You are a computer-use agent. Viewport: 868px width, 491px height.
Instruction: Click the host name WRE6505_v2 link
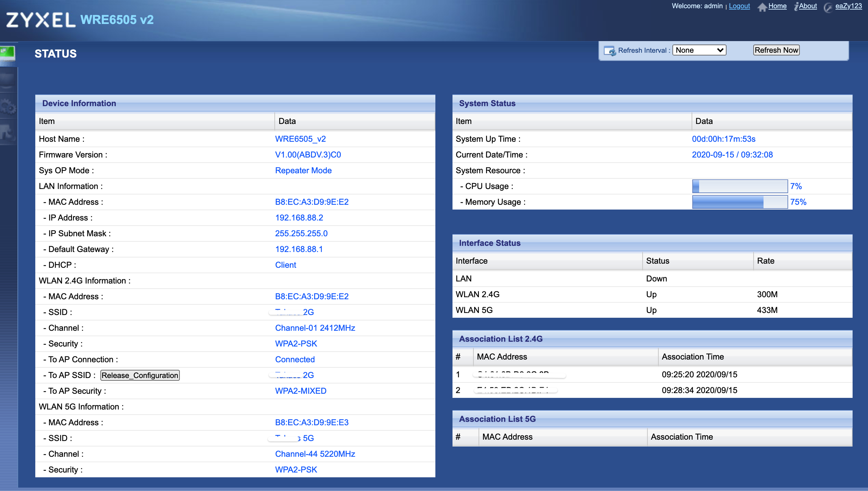point(300,139)
